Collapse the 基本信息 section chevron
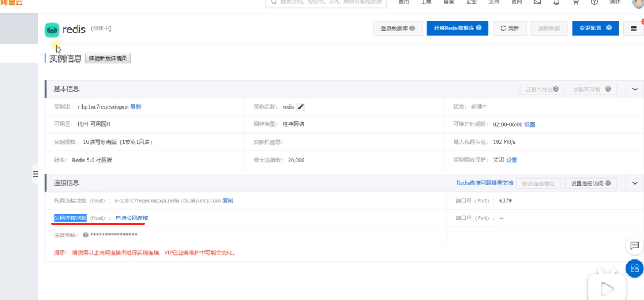The image size is (644, 300). 635,89
